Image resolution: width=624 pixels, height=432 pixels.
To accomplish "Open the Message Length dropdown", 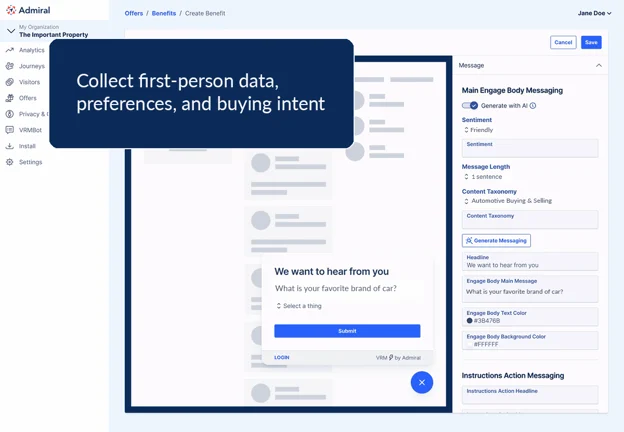I will [483, 177].
